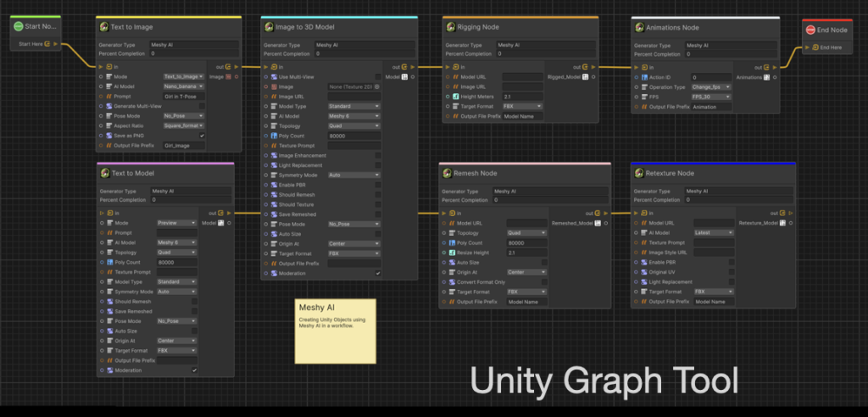Click the red End Node stop icon
The width and height of the screenshot is (868, 417).
click(810, 30)
